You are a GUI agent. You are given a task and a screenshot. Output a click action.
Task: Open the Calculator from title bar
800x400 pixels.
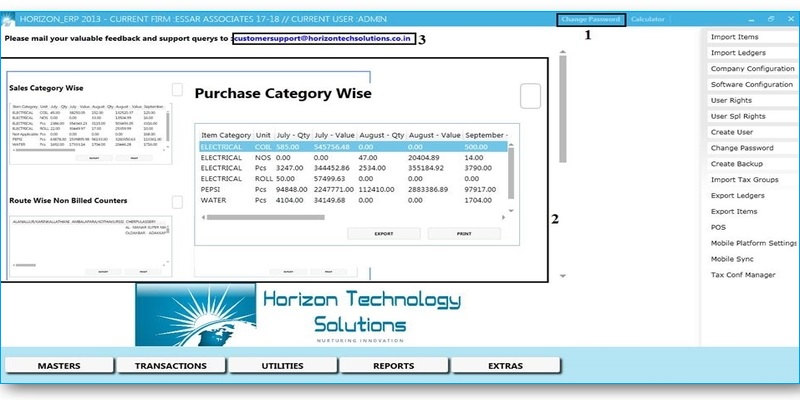(x=647, y=19)
